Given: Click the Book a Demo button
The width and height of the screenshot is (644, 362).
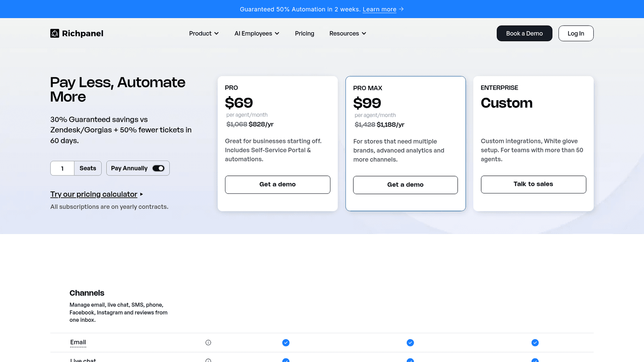Looking at the screenshot, I should (x=524, y=33).
